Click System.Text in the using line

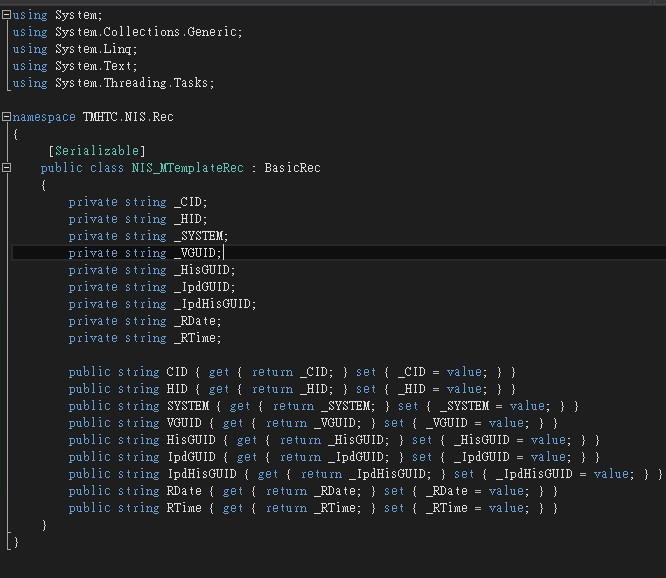click(x=93, y=66)
